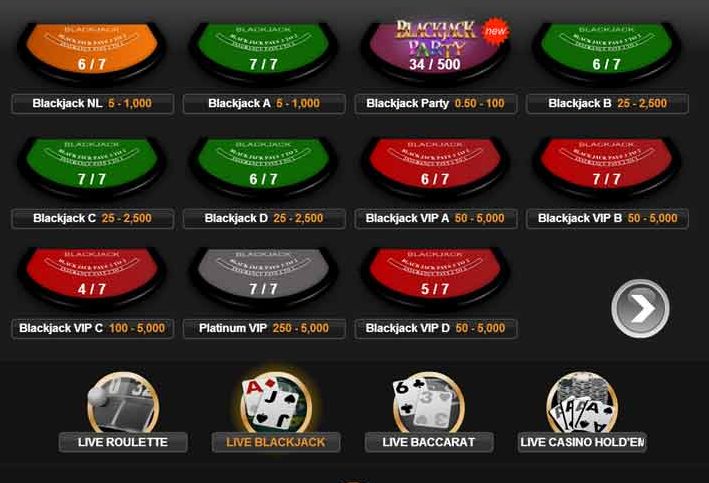This screenshot has width=709, height=483.
Task: Select the Live Blackjack cards icon
Action: 276,403
